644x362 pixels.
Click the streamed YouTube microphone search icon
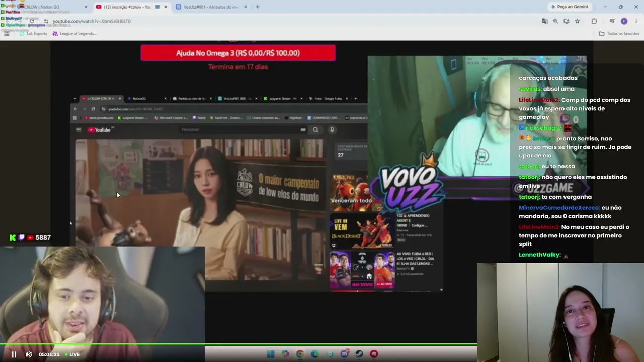332,130
